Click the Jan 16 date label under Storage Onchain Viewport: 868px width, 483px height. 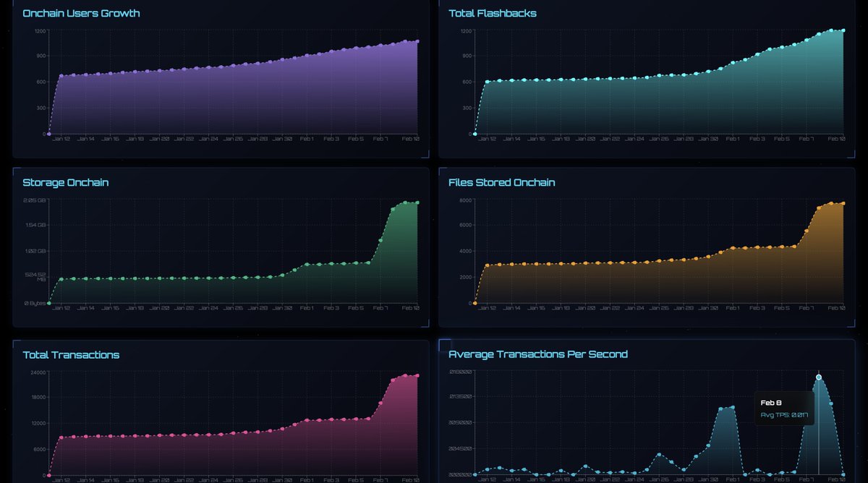pos(110,308)
